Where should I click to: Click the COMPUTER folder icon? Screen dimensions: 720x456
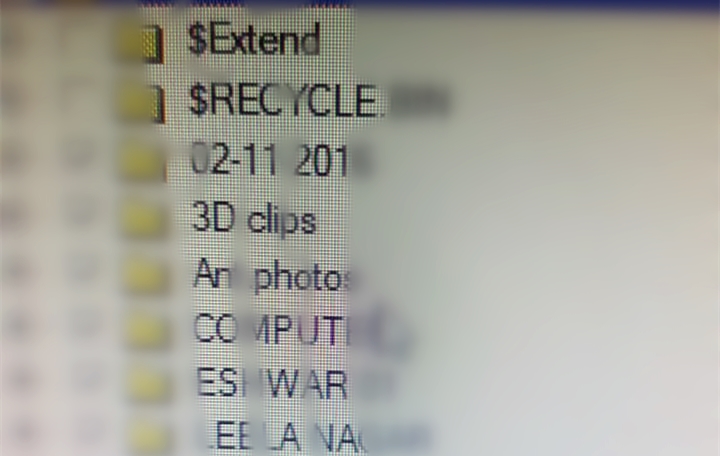[147, 330]
